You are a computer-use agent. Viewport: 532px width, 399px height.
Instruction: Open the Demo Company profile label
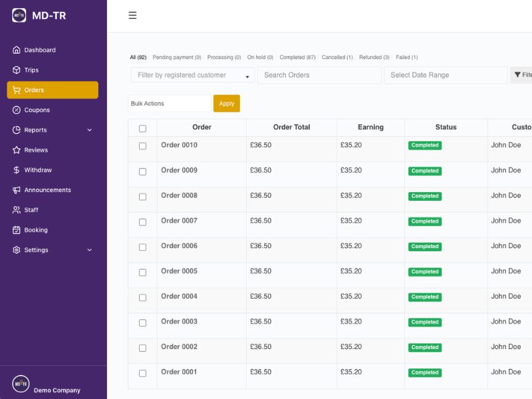(x=57, y=390)
